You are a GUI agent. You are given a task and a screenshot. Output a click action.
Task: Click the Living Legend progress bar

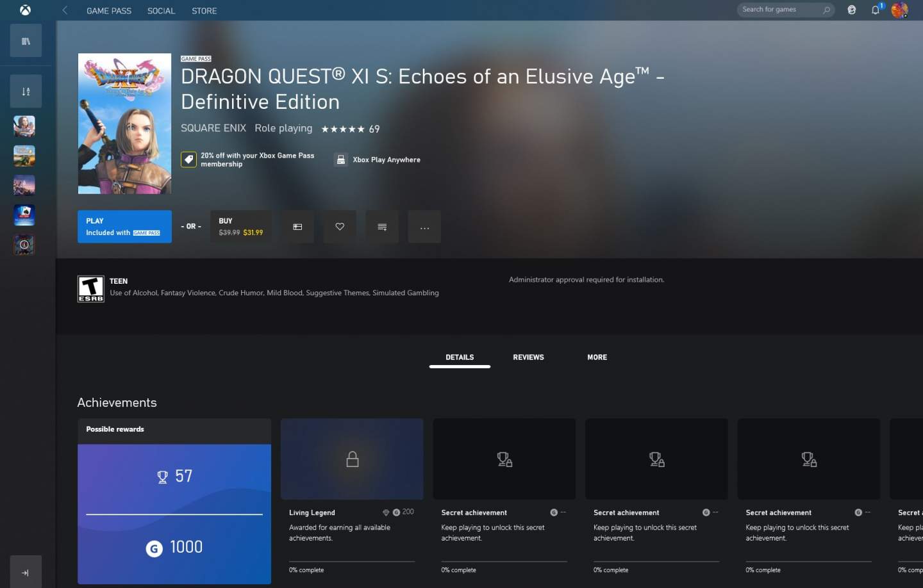tap(352, 562)
